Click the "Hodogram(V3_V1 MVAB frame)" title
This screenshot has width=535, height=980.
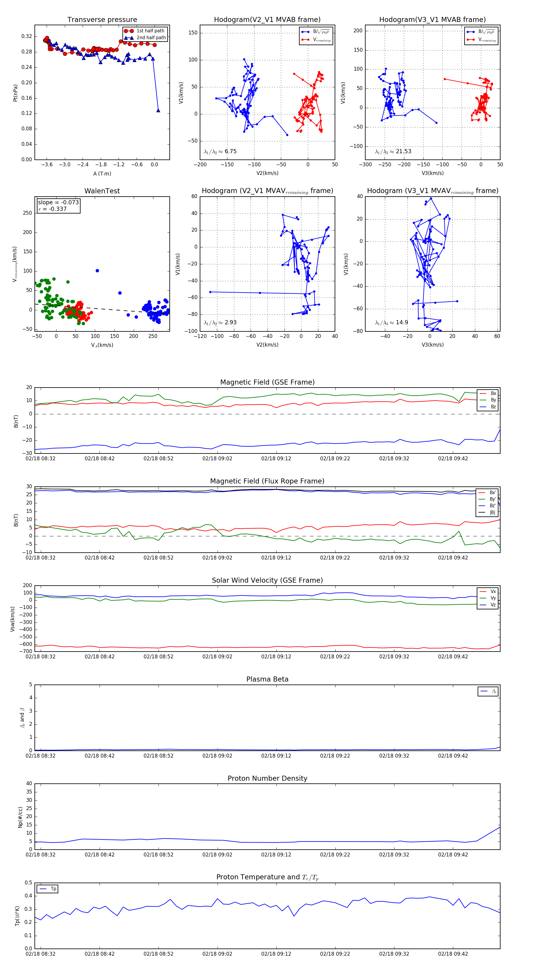pyautogui.click(x=432, y=20)
